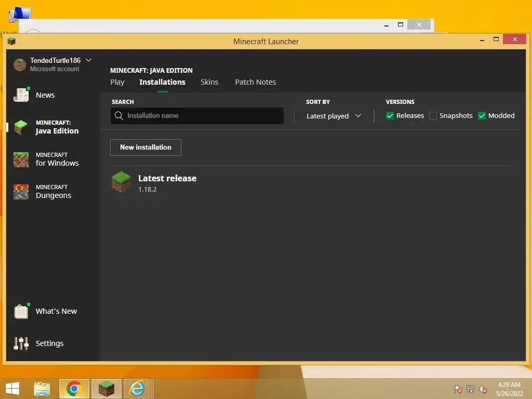This screenshot has width=532, height=399.
Task: Click the News sidebar label
Action: point(45,95)
